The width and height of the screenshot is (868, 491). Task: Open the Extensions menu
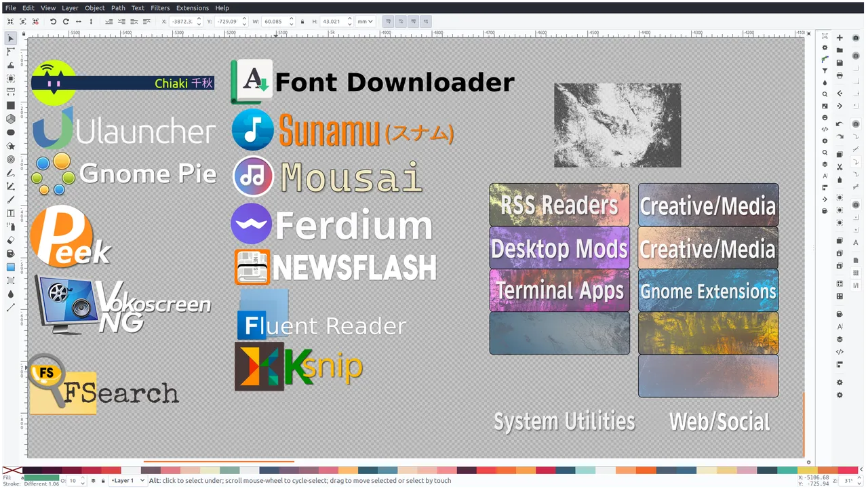(193, 8)
